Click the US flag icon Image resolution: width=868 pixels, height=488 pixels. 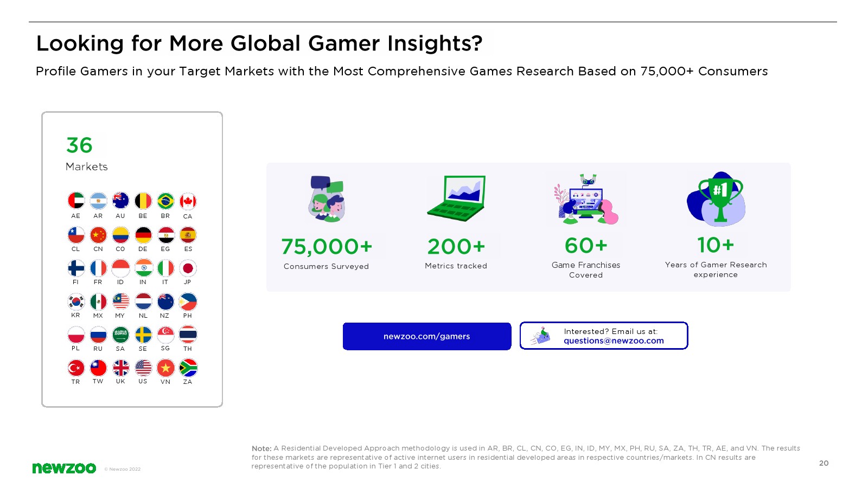[143, 368]
